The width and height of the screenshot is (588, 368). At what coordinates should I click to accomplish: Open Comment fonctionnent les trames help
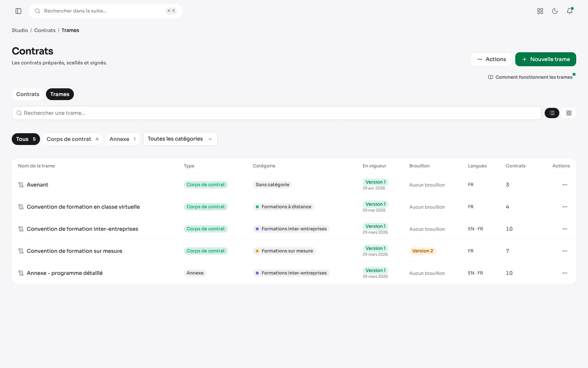coord(530,77)
